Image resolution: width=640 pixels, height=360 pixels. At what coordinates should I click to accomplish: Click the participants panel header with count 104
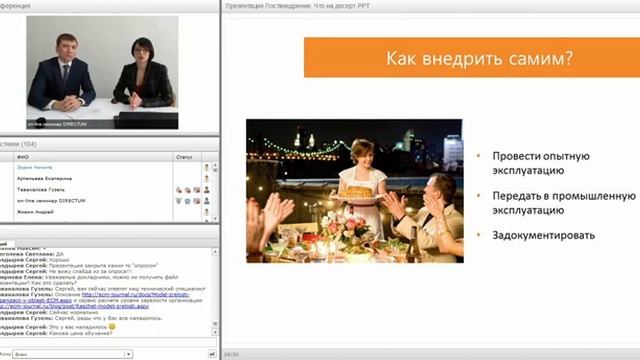18,144
